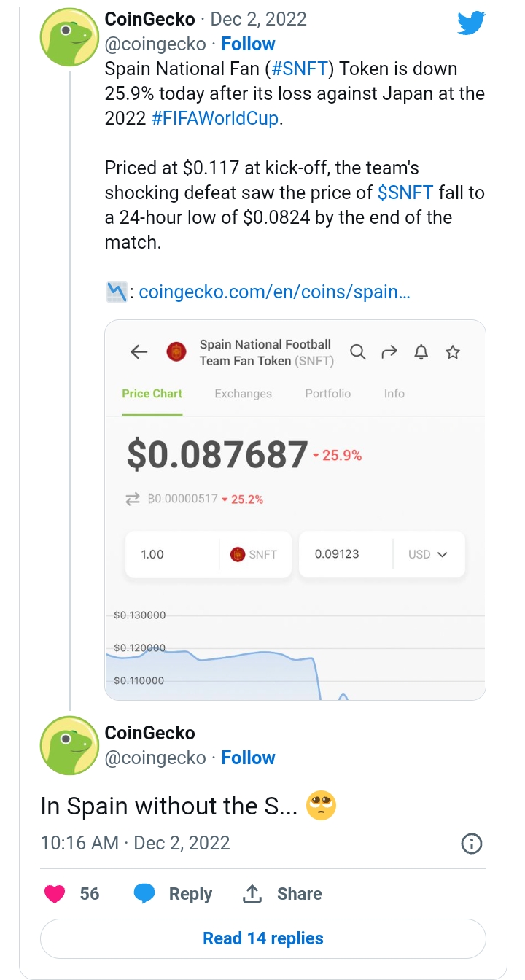Viewport: 525px width, 980px height.
Task: Click the search magnifier icon
Action: point(357,352)
